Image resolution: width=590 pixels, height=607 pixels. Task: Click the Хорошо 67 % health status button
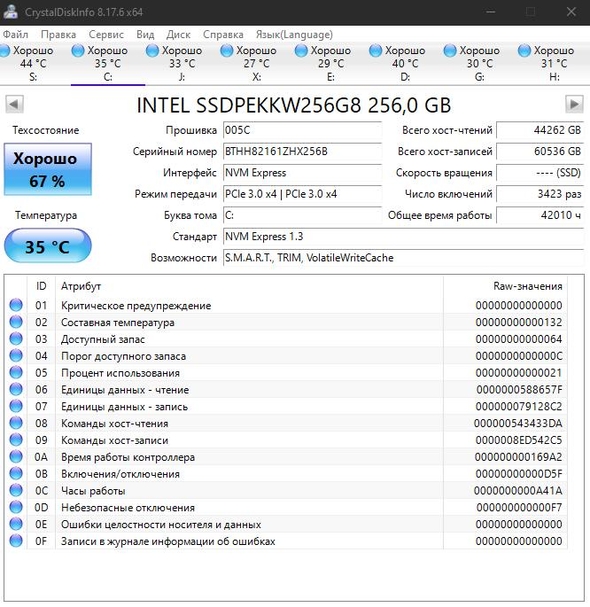click(x=48, y=169)
